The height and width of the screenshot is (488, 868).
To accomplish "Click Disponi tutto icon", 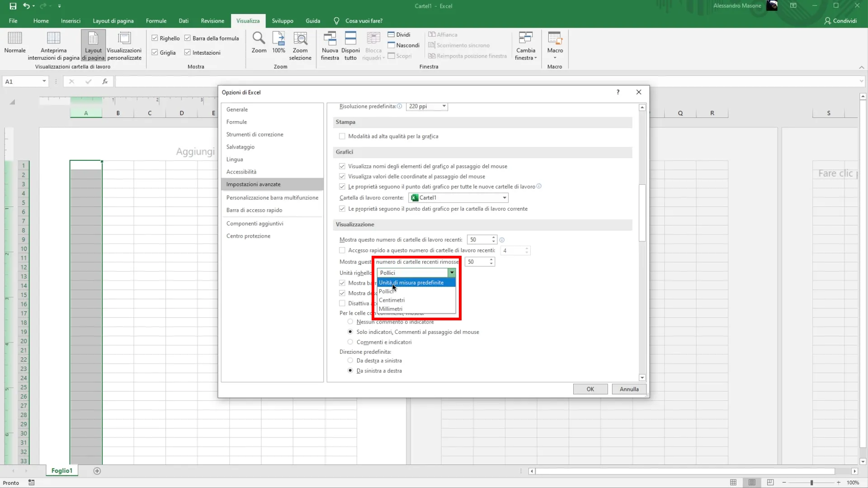I will coord(350,39).
